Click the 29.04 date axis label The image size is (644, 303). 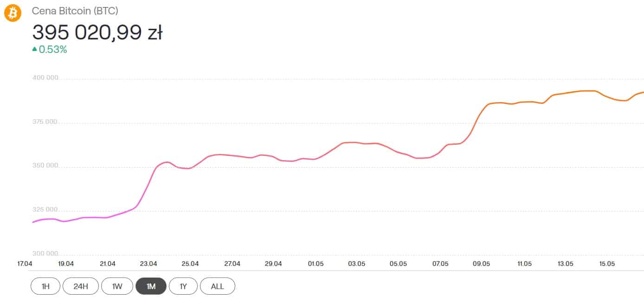click(274, 264)
